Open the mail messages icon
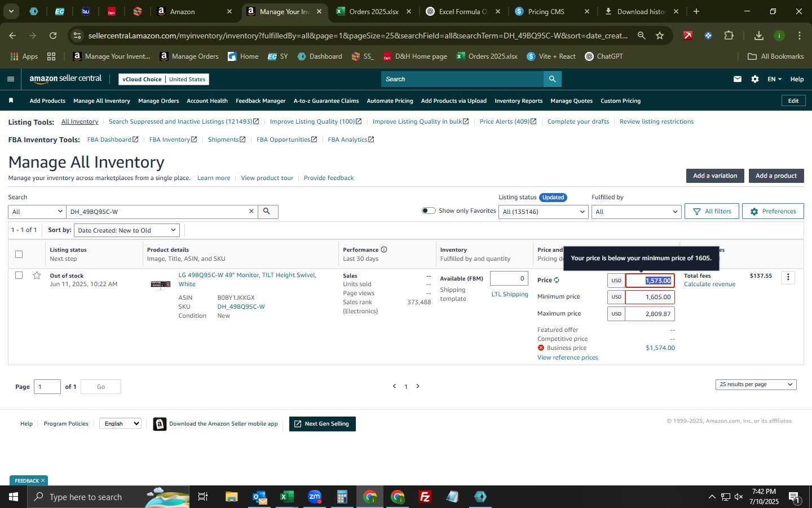Image resolution: width=812 pixels, height=508 pixels. (x=738, y=79)
